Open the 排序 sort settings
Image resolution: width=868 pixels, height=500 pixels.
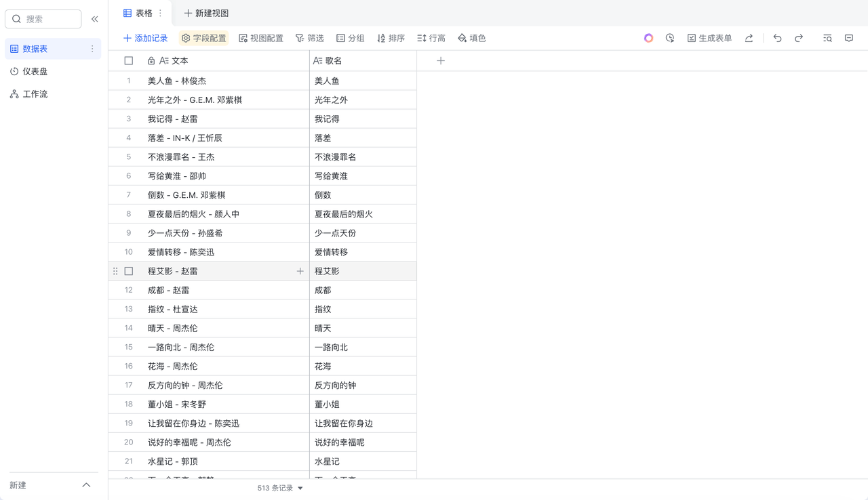pyautogui.click(x=391, y=38)
